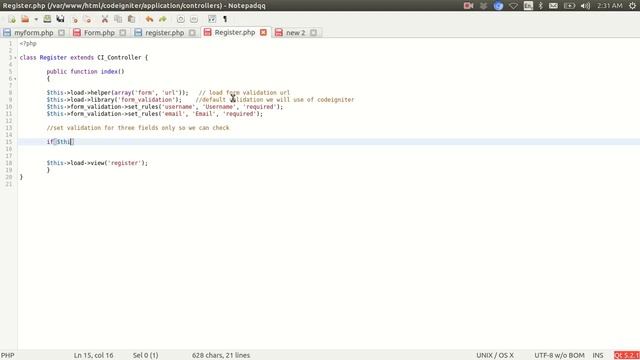
Task: Open the battery indicator in top panel
Action: coord(569,6)
